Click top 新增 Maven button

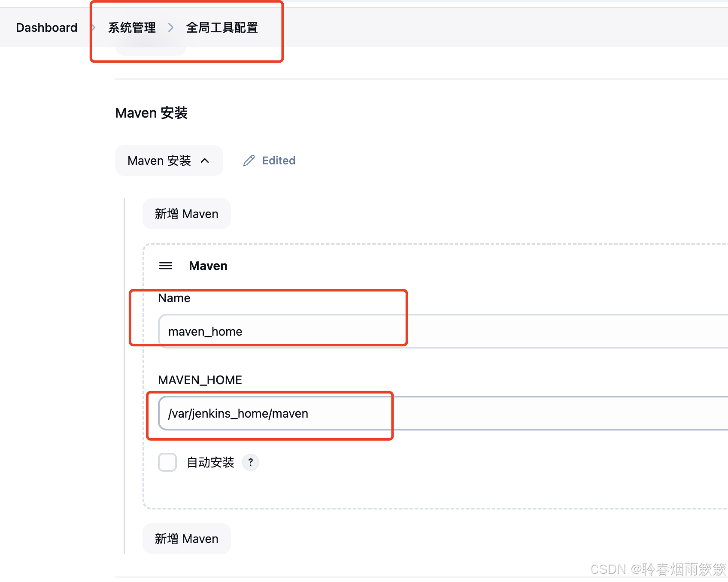click(187, 214)
